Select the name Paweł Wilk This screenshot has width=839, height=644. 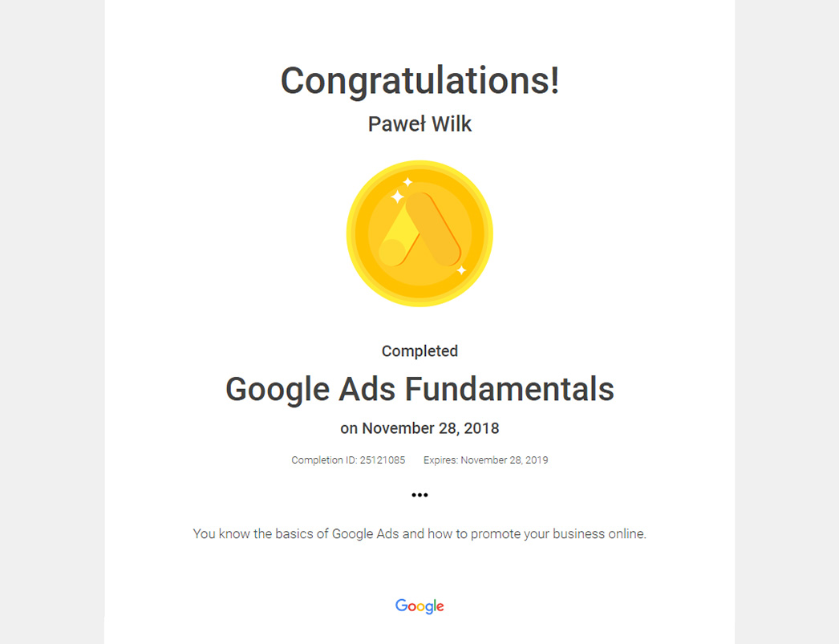coord(419,124)
